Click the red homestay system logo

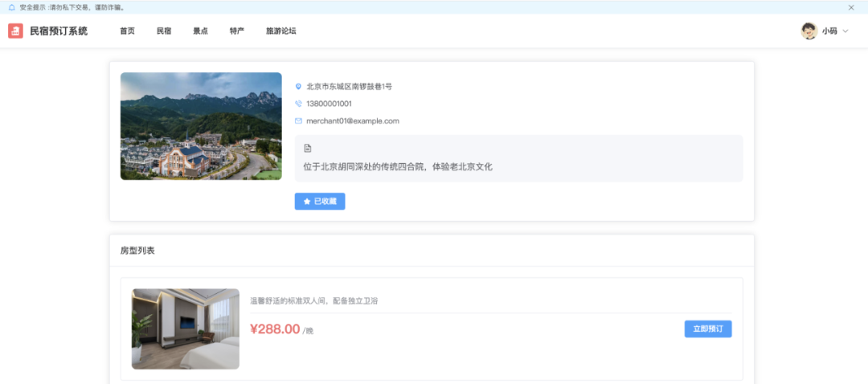(x=15, y=31)
